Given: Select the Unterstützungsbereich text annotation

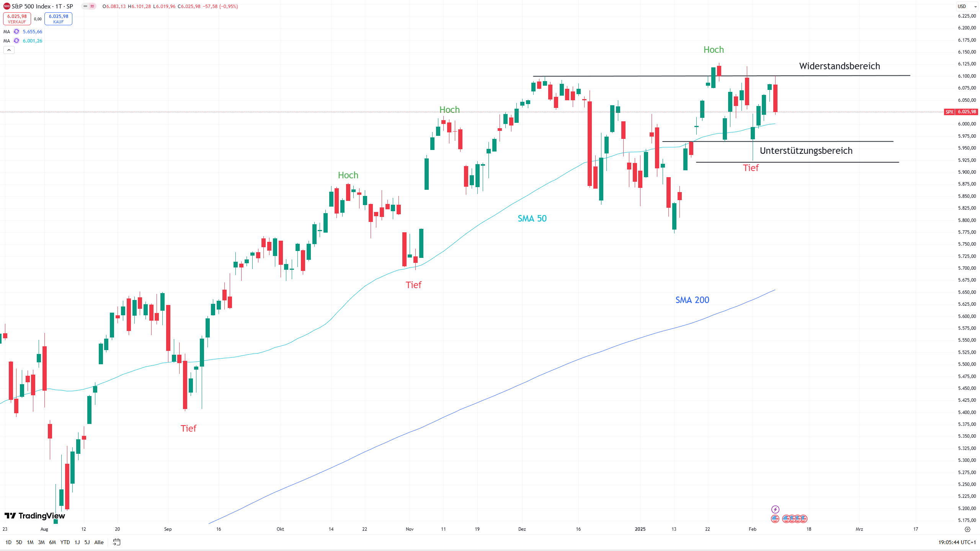Looking at the screenshot, I should point(806,151).
